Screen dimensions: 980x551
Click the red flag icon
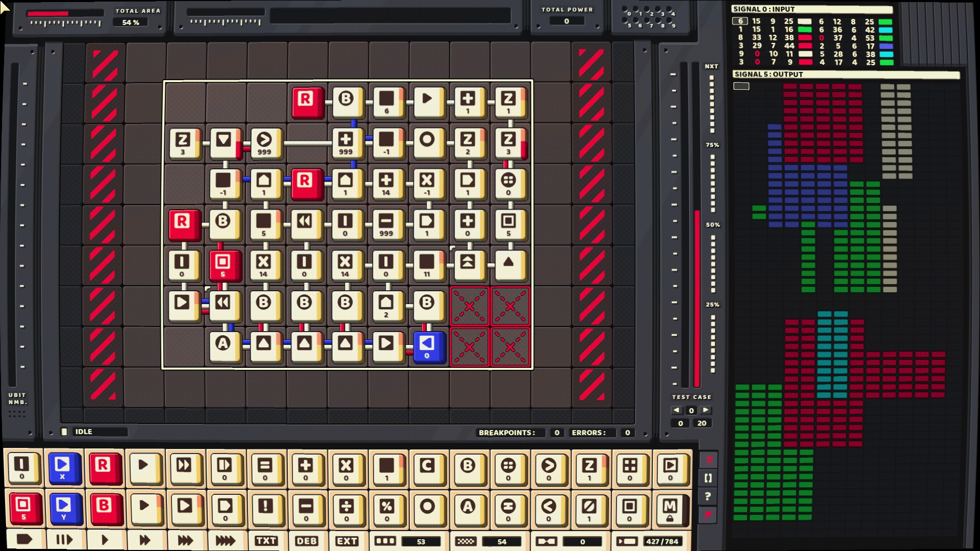708,514
